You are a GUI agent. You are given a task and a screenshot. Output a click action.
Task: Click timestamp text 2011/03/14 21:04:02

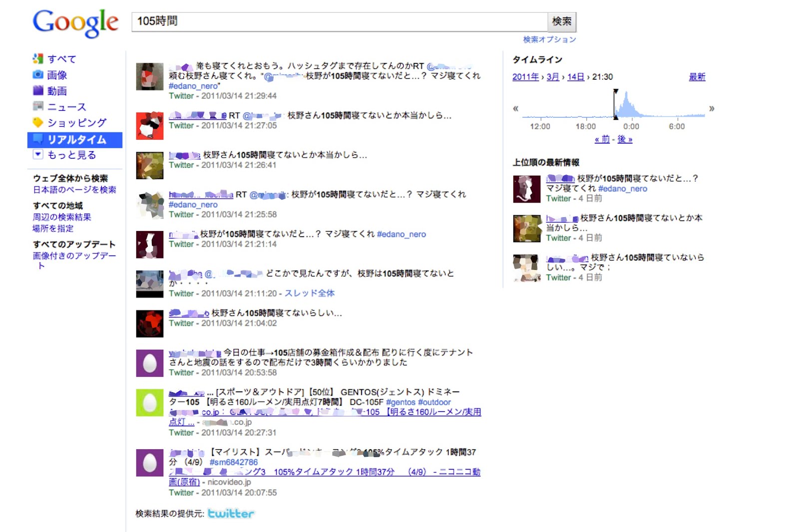pos(239,323)
